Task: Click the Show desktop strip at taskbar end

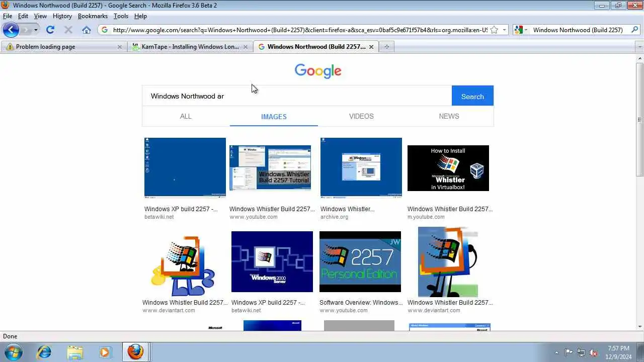Action: (x=640, y=352)
